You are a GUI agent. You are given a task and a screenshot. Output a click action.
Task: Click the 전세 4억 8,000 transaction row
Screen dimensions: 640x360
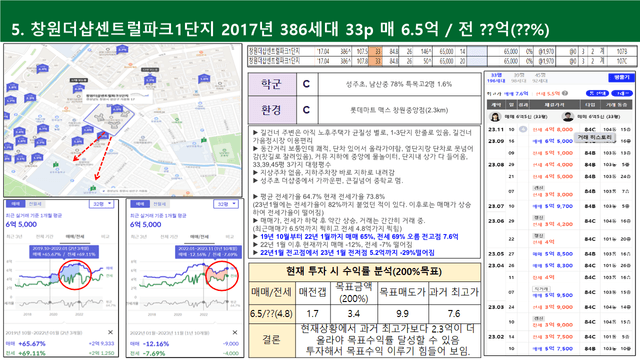click(x=559, y=129)
